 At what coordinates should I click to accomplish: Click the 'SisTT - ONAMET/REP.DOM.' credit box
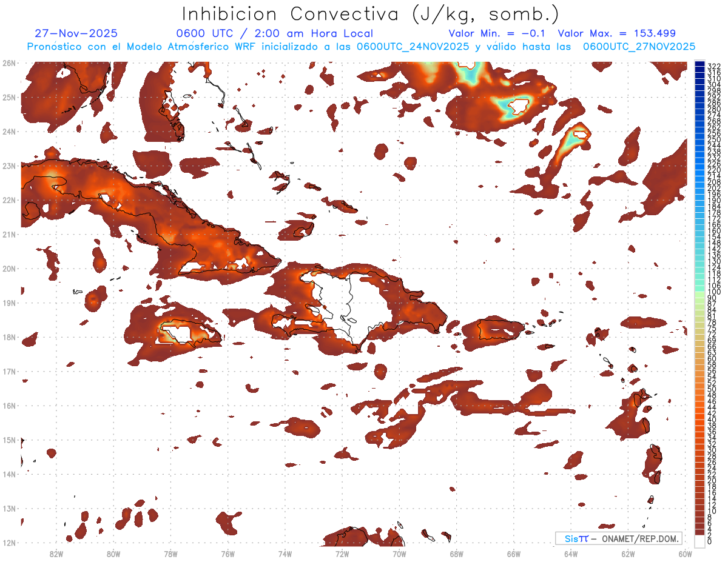click(x=618, y=538)
